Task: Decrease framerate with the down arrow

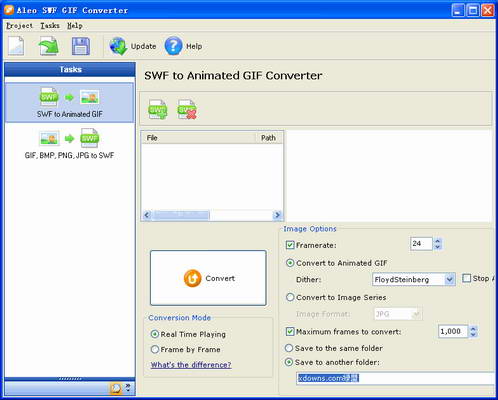Action: click(x=438, y=247)
